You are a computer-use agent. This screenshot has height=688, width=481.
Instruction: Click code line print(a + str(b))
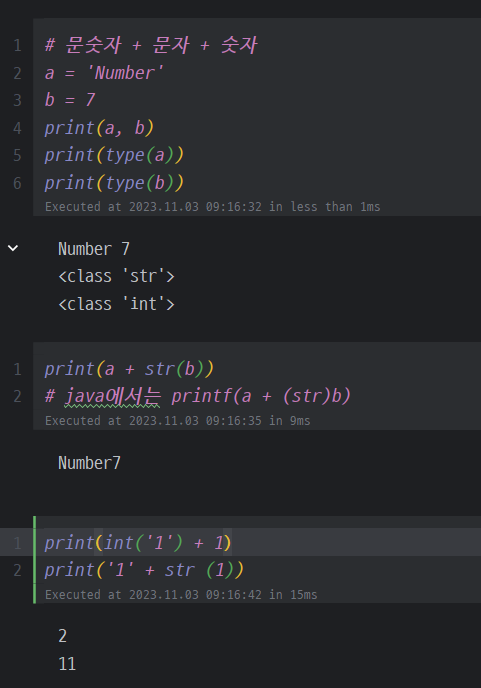(x=129, y=369)
